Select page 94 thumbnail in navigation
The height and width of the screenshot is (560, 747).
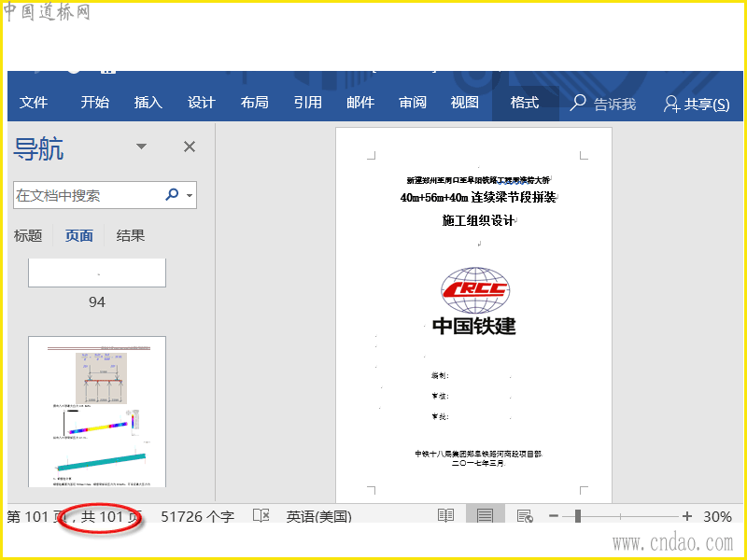pos(97,273)
